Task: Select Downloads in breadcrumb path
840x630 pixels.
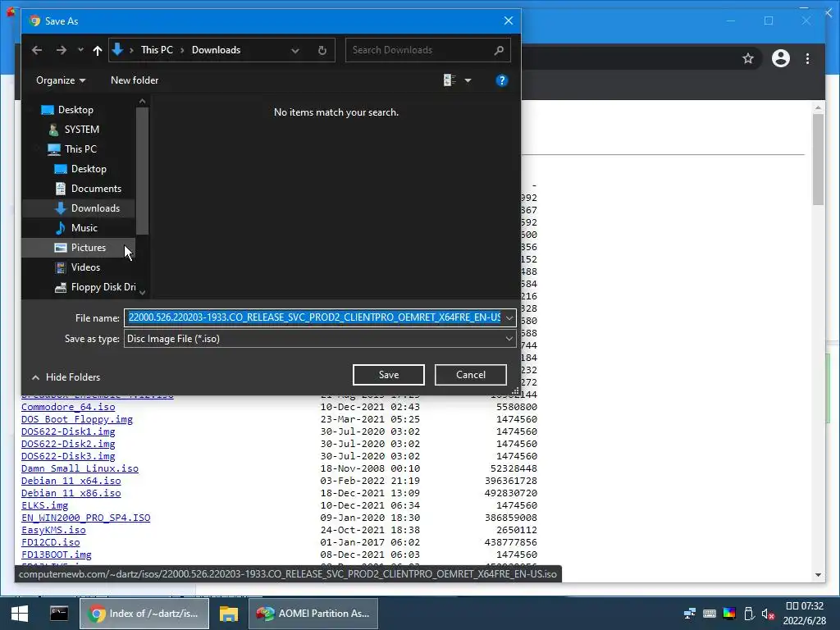Action: [x=216, y=50]
